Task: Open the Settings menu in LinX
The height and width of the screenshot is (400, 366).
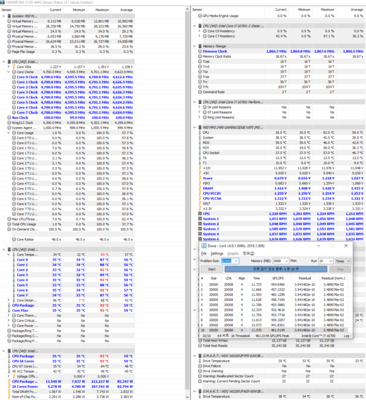Action: 217,254
